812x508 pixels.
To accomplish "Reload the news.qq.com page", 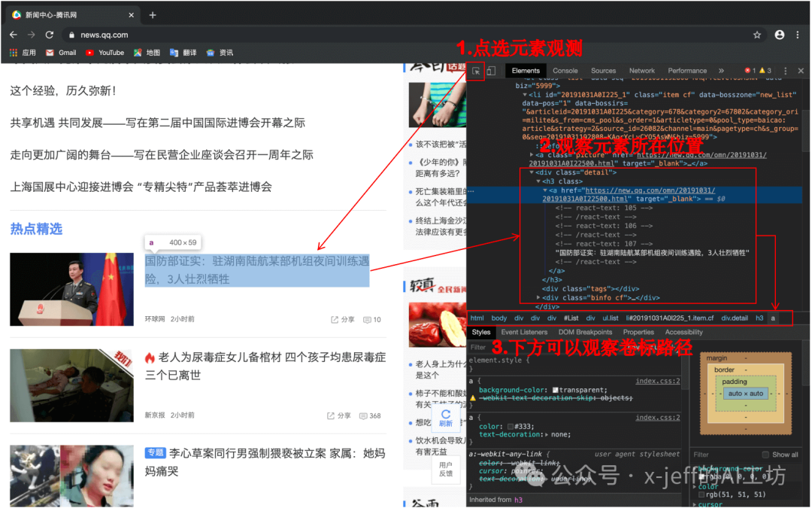I will [x=49, y=35].
